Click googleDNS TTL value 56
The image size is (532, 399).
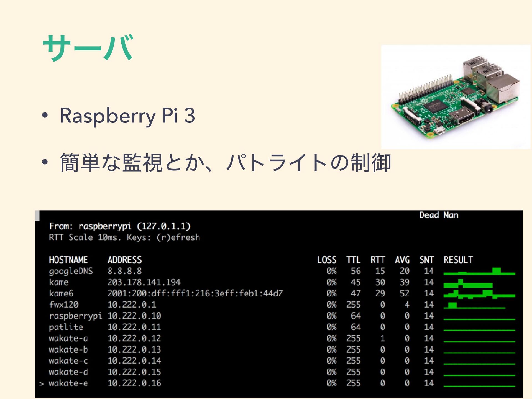pyautogui.click(x=356, y=271)
